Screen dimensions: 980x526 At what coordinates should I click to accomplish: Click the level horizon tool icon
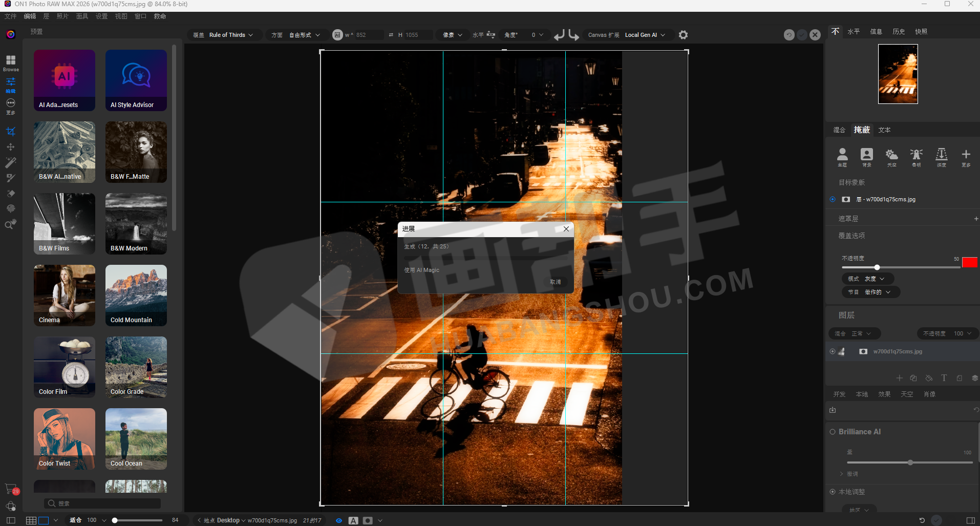coord(491,35)
